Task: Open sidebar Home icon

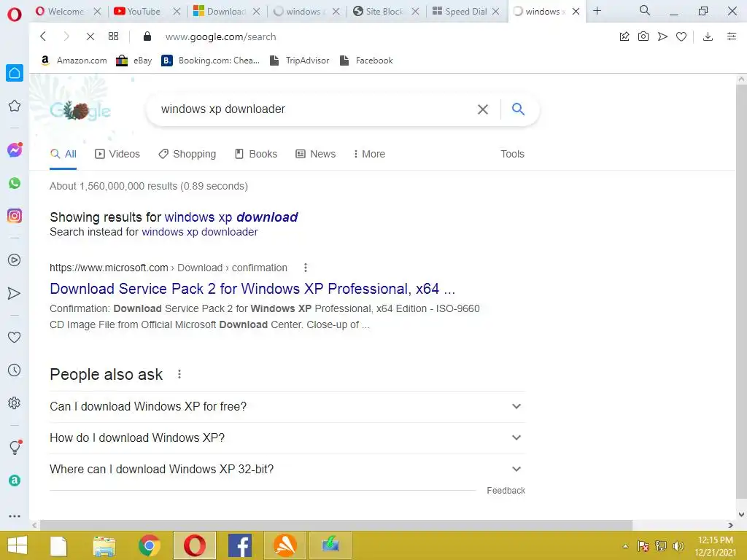Action: 15,73
